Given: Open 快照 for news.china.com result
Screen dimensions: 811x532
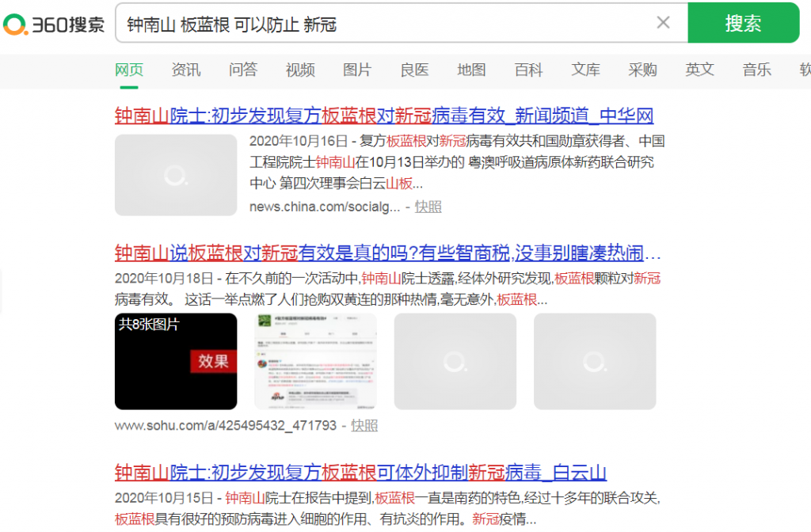Looking at the screenshot, I should (x=428, y=207).
